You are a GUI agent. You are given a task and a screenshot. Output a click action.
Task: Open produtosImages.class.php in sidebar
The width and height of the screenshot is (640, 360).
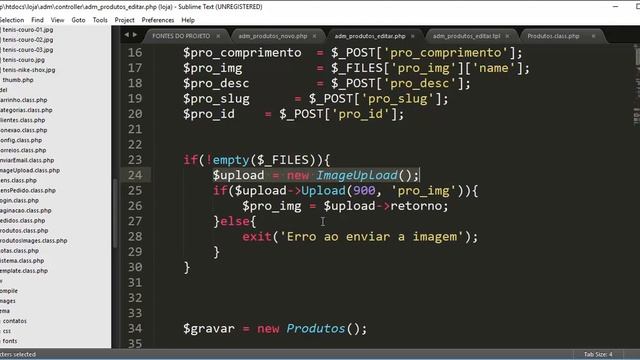click(33, 240)
